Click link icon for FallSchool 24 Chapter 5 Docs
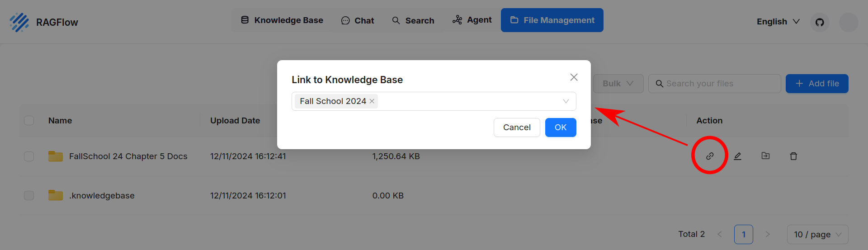Image resolution: width=868 pixels, height=250 pixels. (710, 156)
